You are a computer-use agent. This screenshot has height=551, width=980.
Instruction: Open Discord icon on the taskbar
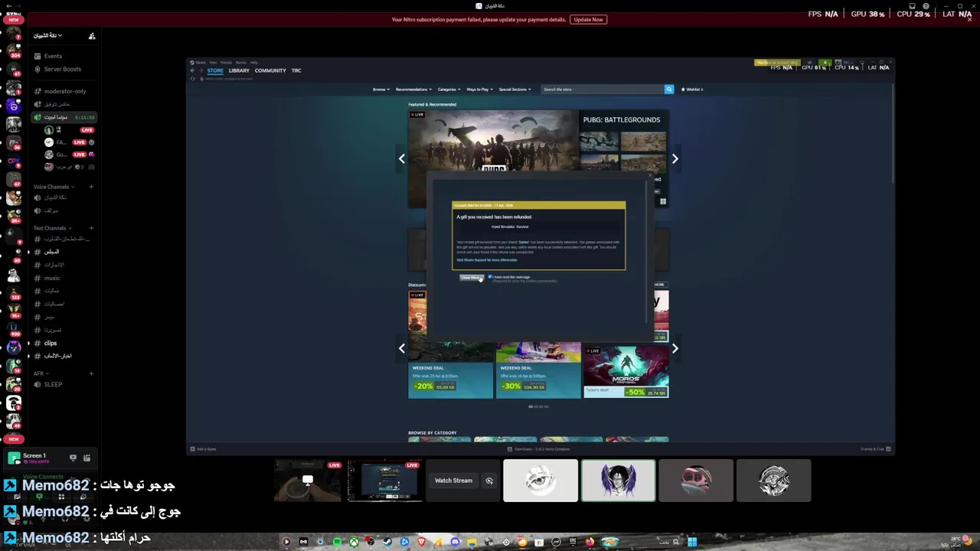coord(455,542)
